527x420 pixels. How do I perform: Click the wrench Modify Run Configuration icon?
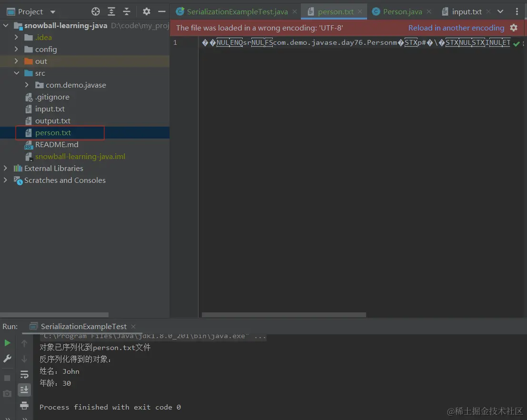click(7, 359)
